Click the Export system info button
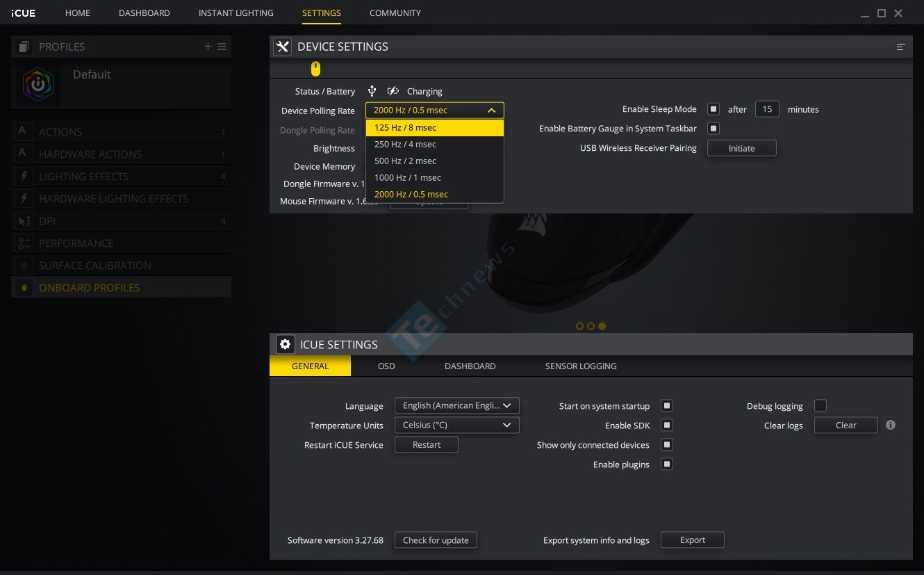Screen dimensions: 924x575 coord(692,540)
